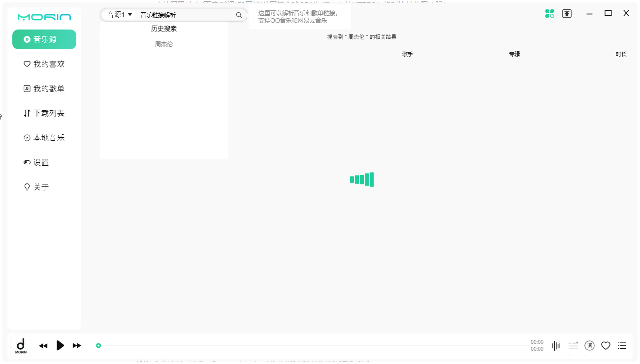Click the playback progress slider handle

[x=98, y=346]
